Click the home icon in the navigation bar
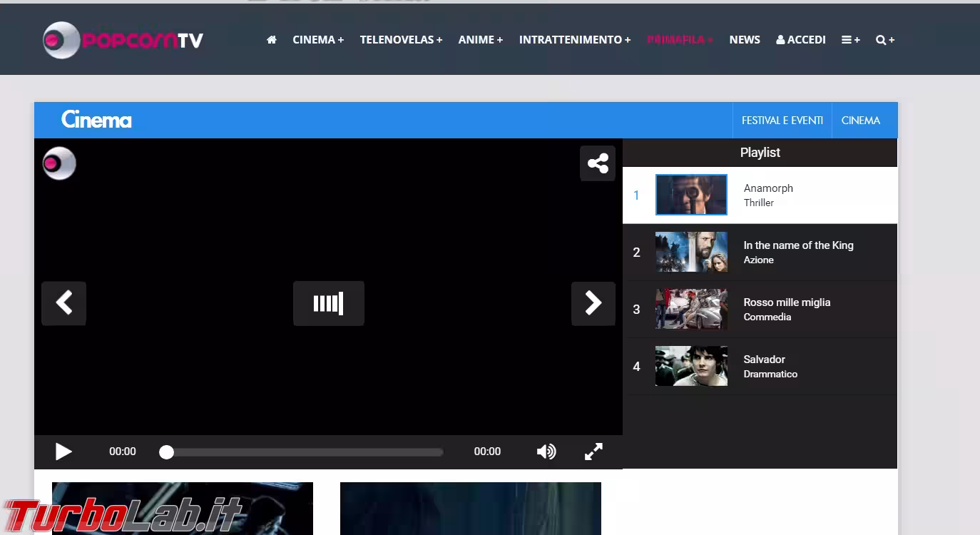The width and height of the screenshot is (980, 535). click(272, 40)
